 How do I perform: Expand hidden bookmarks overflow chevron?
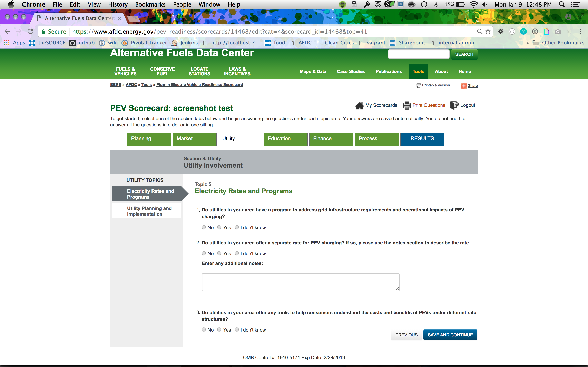[x=528, y=43]
